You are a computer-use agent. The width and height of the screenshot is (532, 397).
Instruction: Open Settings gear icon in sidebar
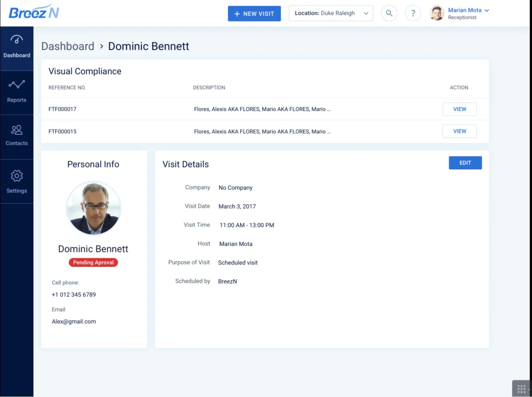point(17,175)
